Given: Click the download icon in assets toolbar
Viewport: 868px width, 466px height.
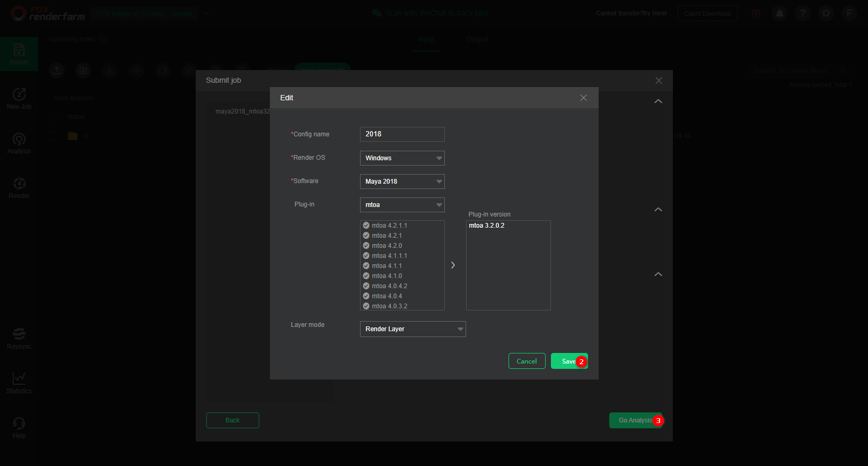Looking at the screenshot, I should click(110, 71).
